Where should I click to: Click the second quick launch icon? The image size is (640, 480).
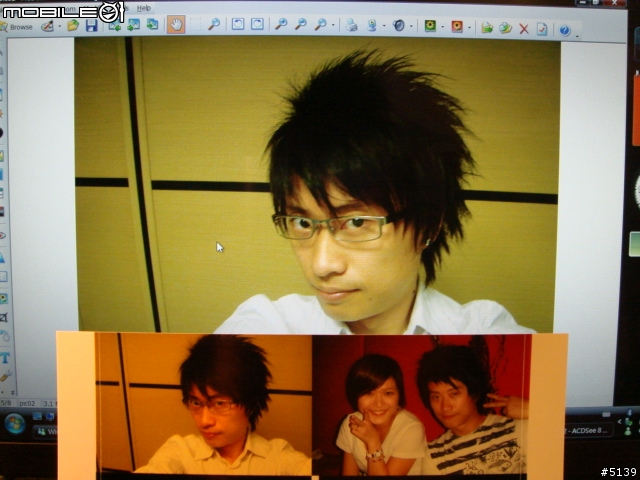click(50, 417)
